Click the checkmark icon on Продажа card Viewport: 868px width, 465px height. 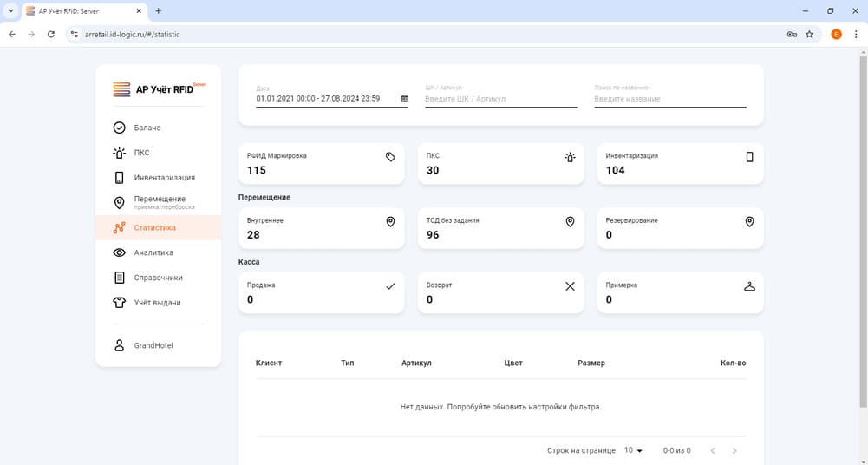tap(390, 286)
